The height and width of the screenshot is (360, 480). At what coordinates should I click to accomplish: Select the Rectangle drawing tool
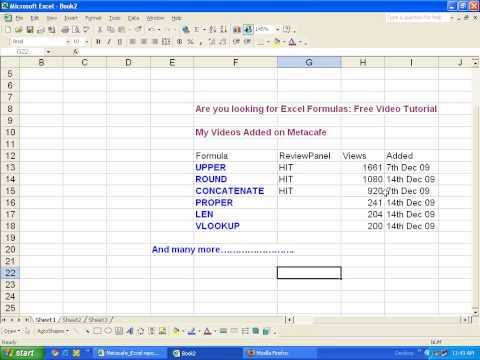[x=98, y=331]
